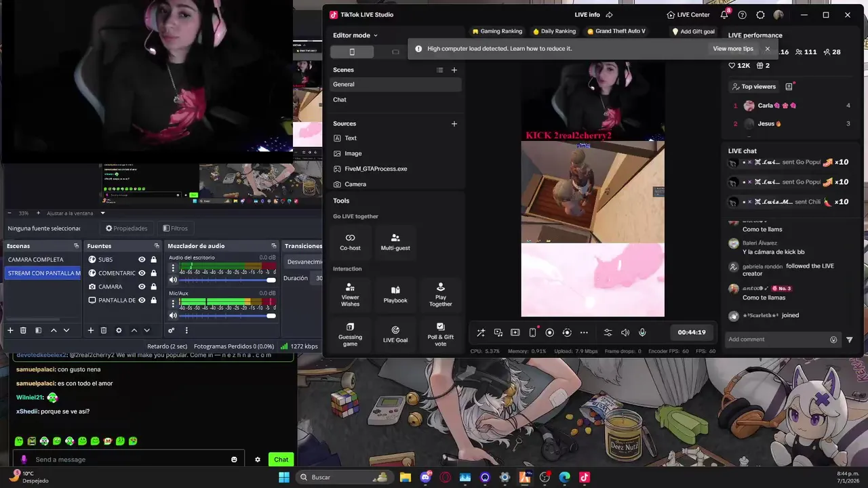
Task: Open Play Together interaction
Action: pyautogui.click(x=441, y=295)
